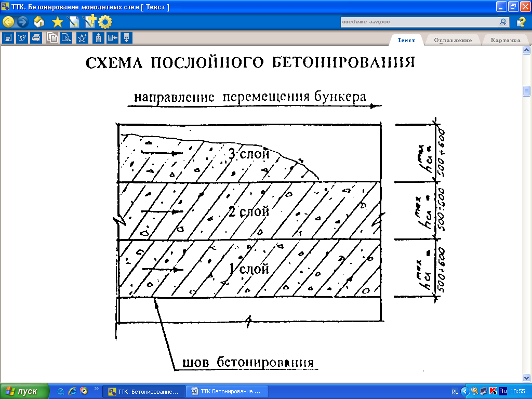Open the home page icon

coord(39,22)
